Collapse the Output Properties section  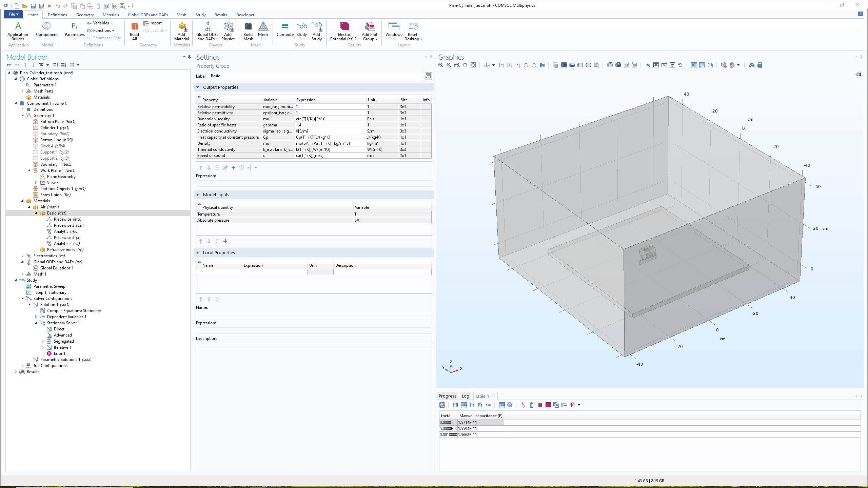tap(198, 87)
